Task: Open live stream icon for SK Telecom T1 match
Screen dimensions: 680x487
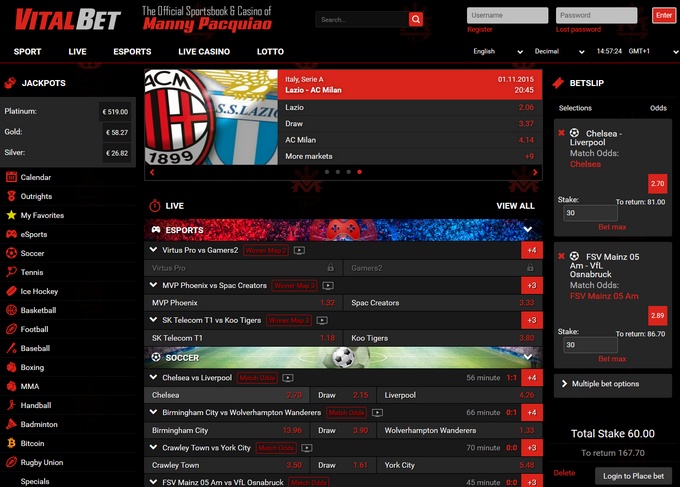Action: [x=322, y=320]
